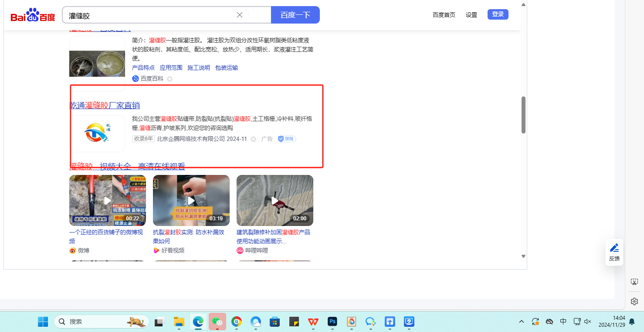The image size is (644, 332).
Task: Open the 一个正经的百货铺子的微博视频 video title
Action: point(106,236)
